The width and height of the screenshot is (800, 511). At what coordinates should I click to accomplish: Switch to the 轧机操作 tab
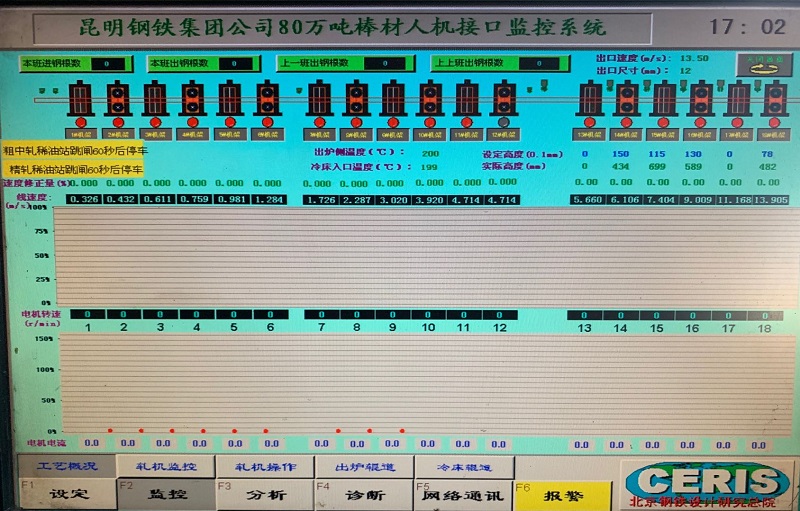(265, 466)
